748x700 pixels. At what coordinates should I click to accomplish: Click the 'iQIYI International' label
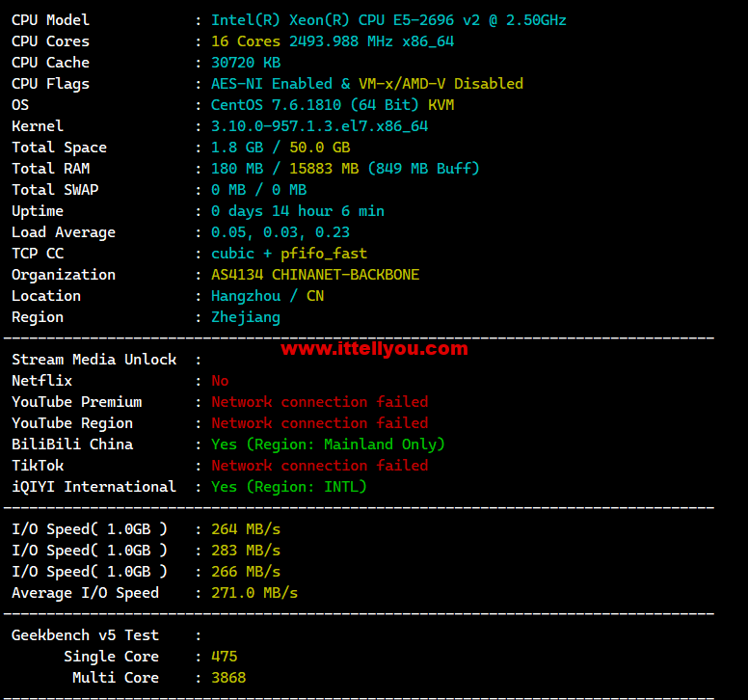93,487
